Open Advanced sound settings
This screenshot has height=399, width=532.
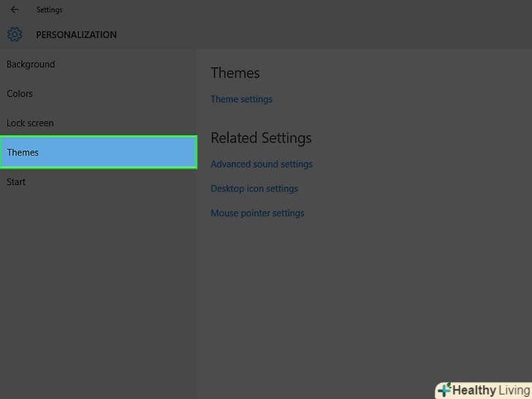(x=262, y=164)
